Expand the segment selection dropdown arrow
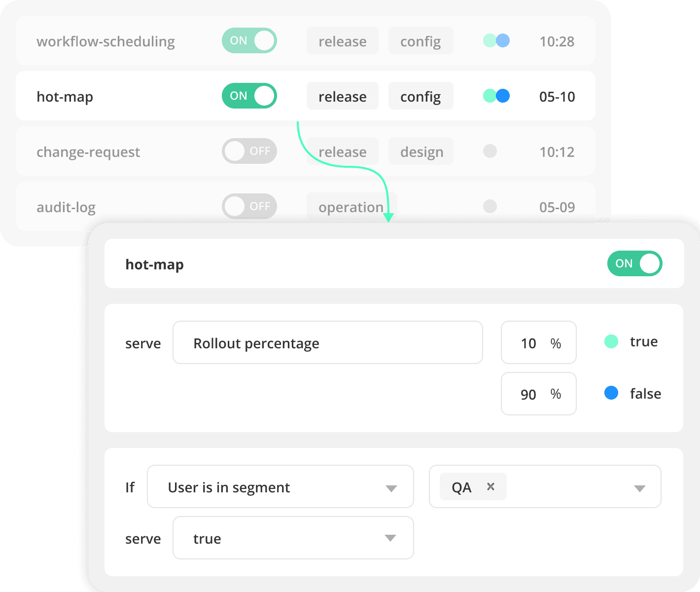 pyautogui.click(x=639, y=488)
